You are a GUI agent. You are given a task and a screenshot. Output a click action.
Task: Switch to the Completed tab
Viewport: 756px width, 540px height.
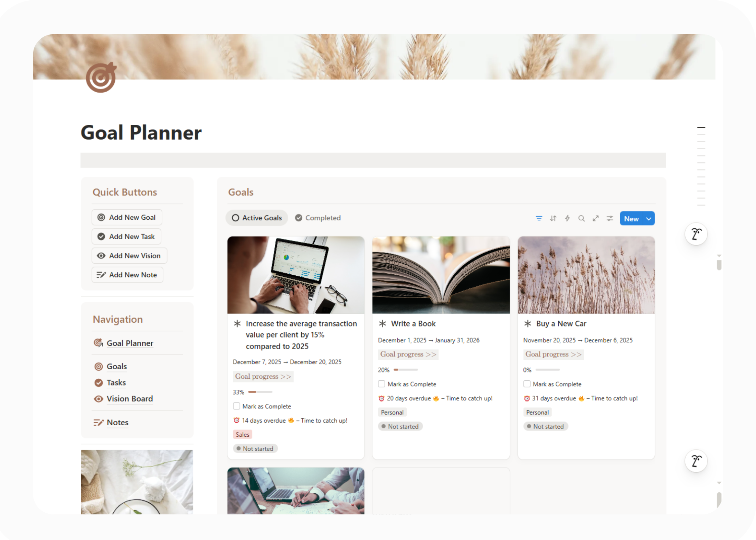click(318, 218)
